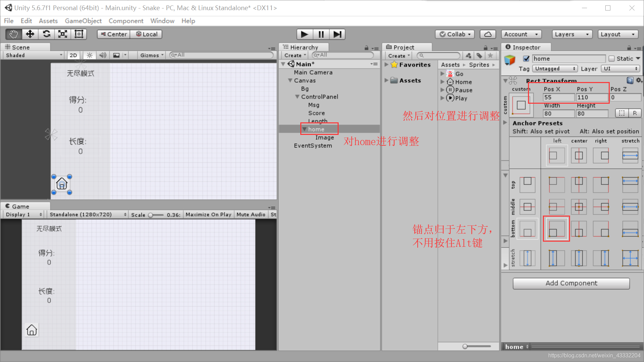Toggle Maximize On Play
Screen dimensions: 644x362
(x=208, y=215)
